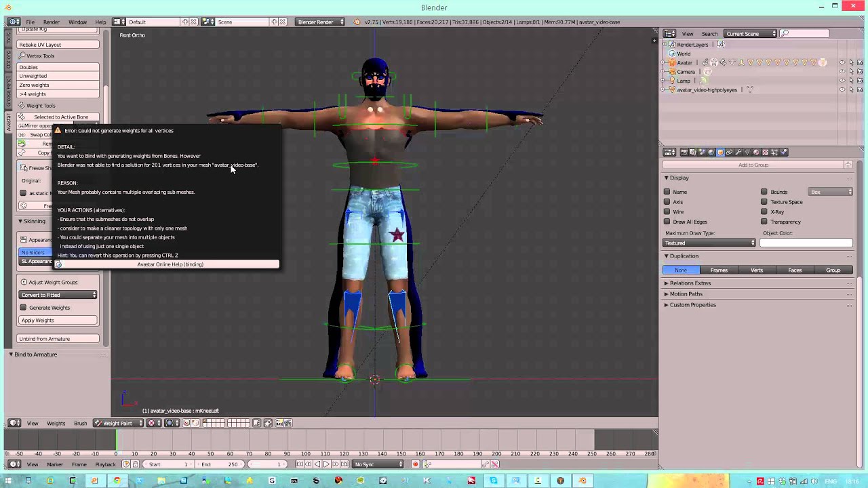Image resolution: width=868 pixels, height=488 pixels.
Task: Toggle Lamp visibility eye in outliner
Action: (x=842, y=81)
